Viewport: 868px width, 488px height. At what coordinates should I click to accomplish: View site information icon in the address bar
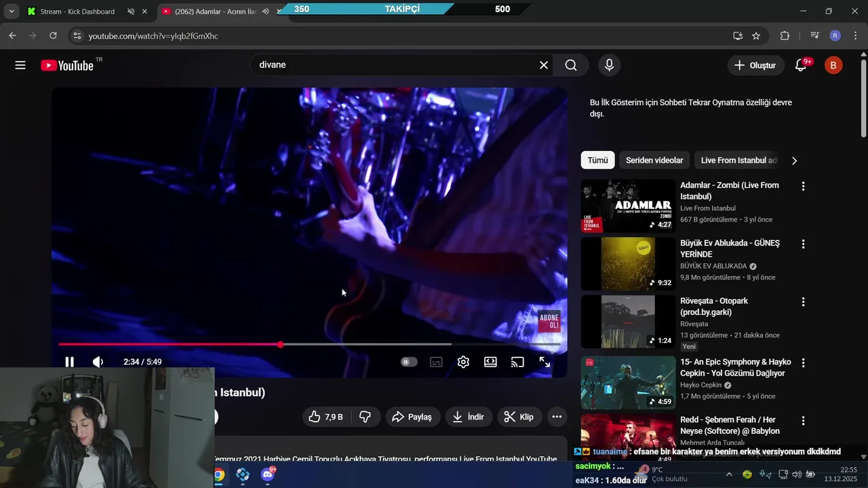coord(77,36)
